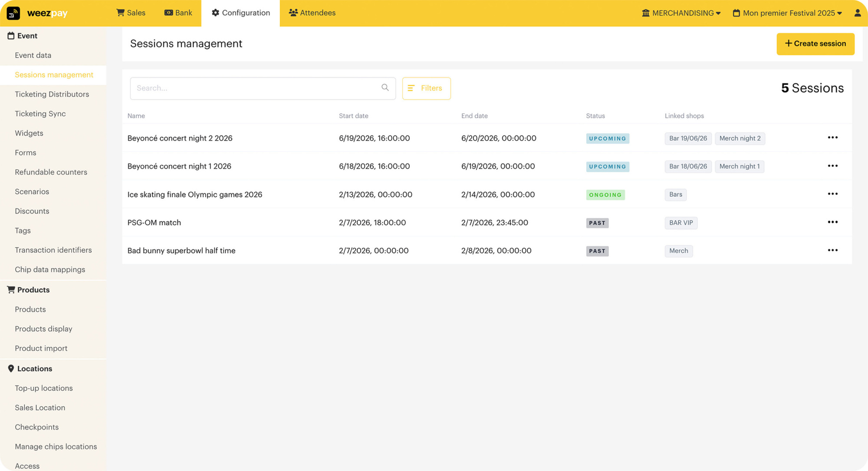868x471 pixels.
Task: Click the Products cart icon in sidebar
Action: pyautogui.click(x=11, y=290)
